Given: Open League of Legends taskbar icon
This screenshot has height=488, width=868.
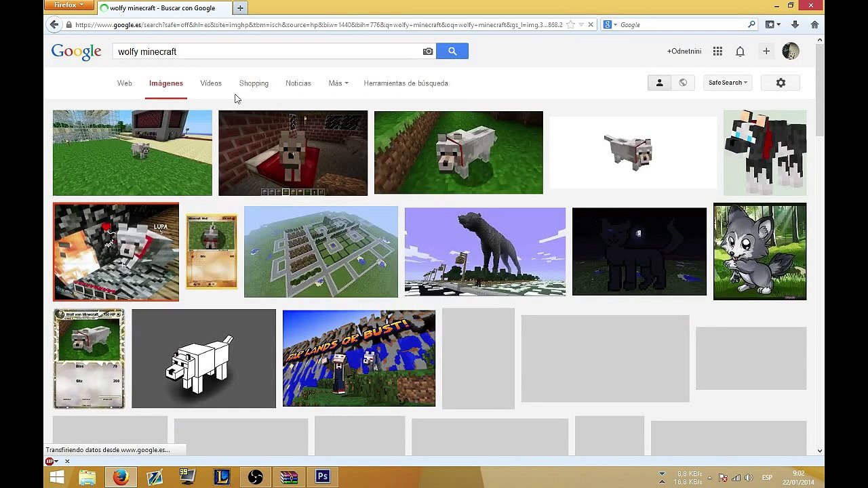Looking at the screenshot, I should [222, 477].
